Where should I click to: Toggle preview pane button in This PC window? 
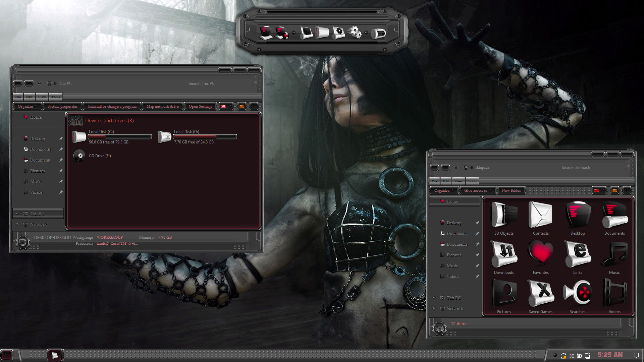[x=241, y=106]
